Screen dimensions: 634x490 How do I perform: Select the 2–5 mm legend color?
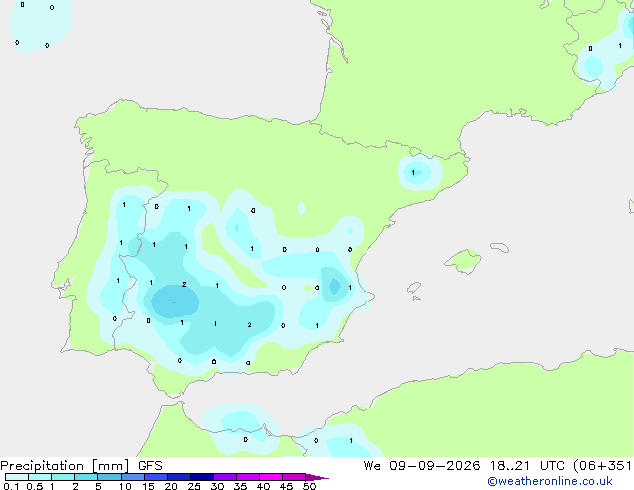coord(86,477)
